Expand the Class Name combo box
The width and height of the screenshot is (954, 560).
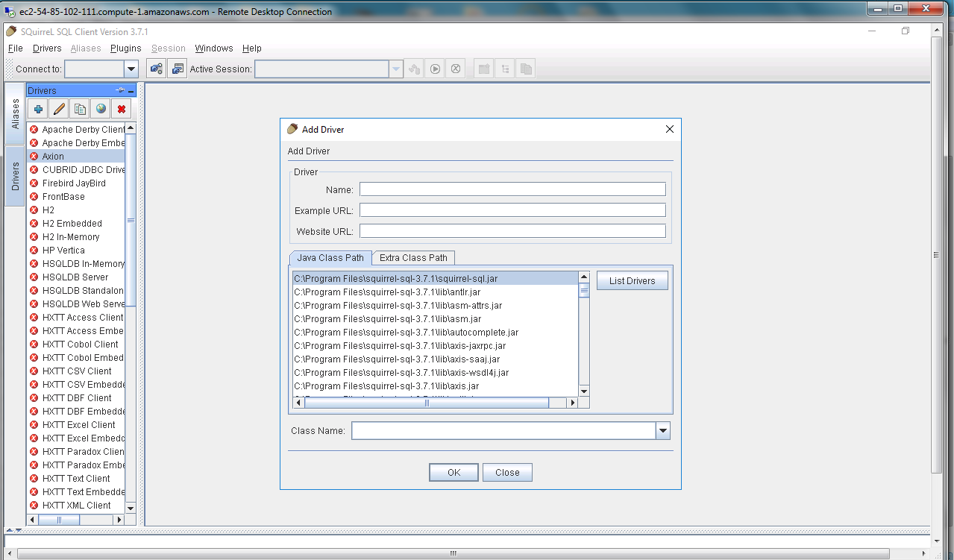point(662,431)
